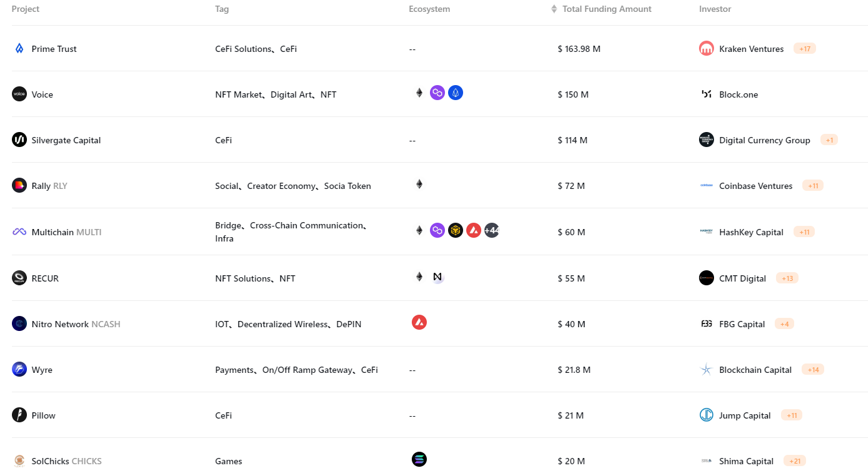
Task: Select the Wyre project name
Action: (x=42, y=370)
